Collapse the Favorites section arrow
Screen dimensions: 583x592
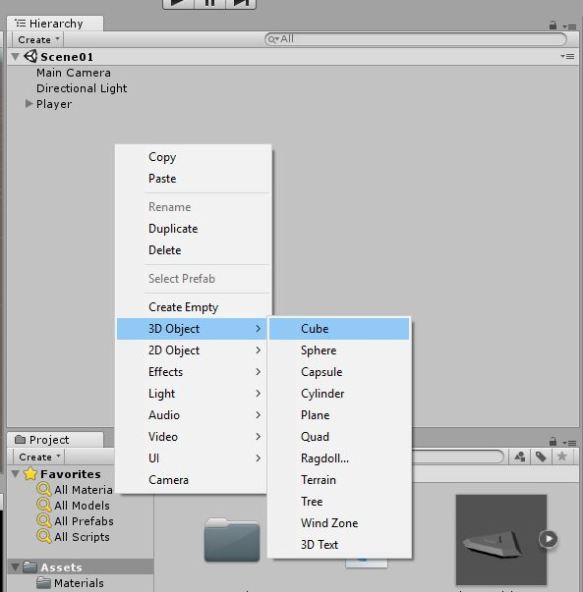[15, 474]
